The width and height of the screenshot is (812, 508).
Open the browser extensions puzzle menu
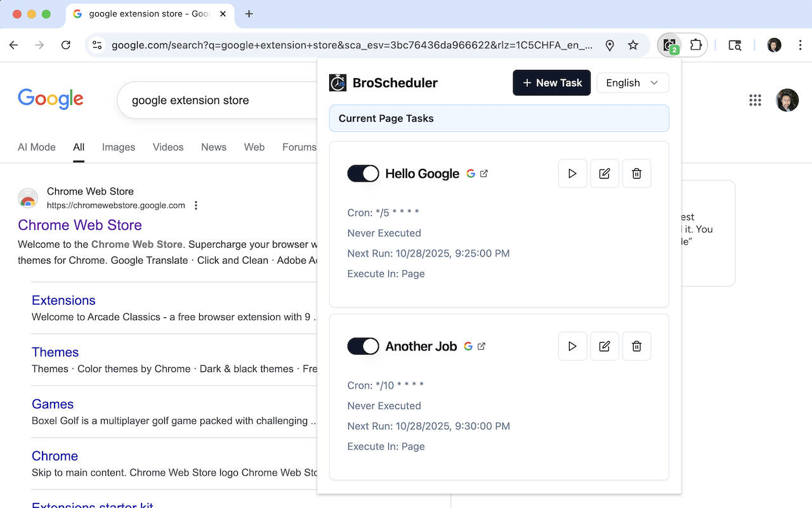point(696,45)
